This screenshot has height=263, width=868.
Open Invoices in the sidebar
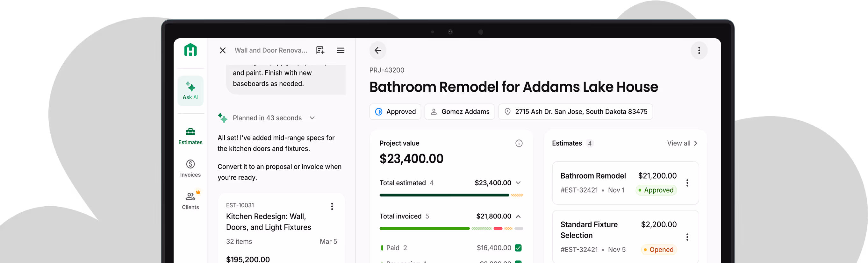190,168
